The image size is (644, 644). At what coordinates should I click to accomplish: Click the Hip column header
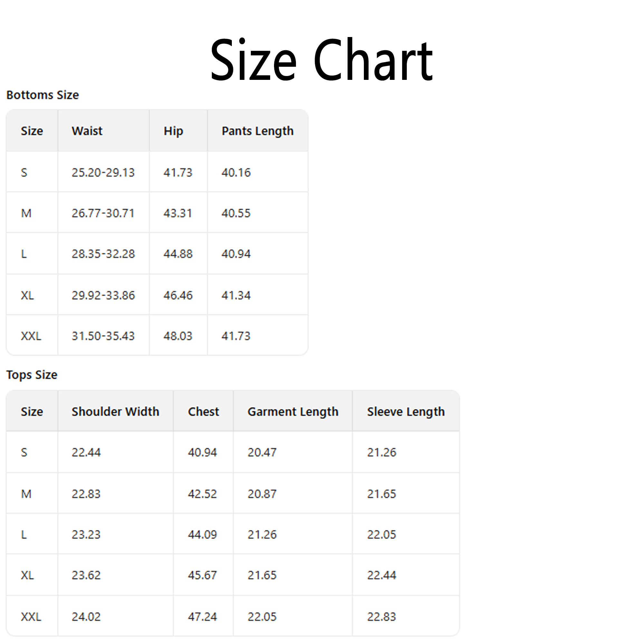pyautogui.click(x=173, y=131)
